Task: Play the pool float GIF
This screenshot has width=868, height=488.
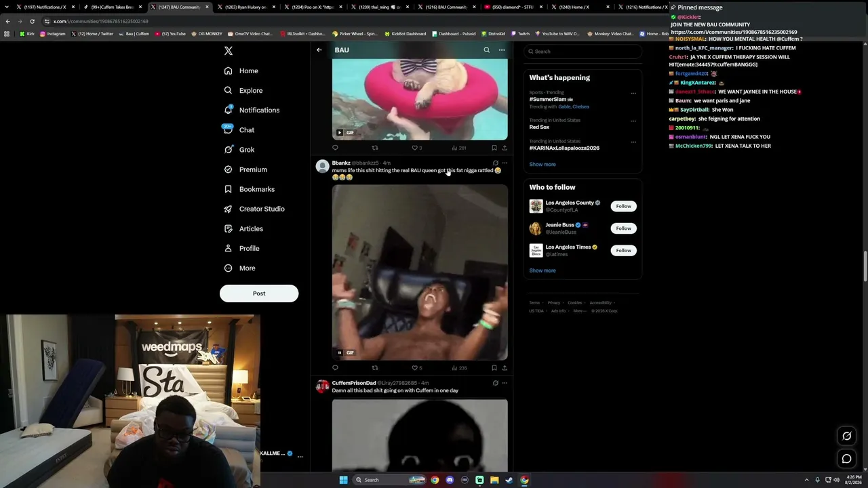Action: (x=340, y=132)
